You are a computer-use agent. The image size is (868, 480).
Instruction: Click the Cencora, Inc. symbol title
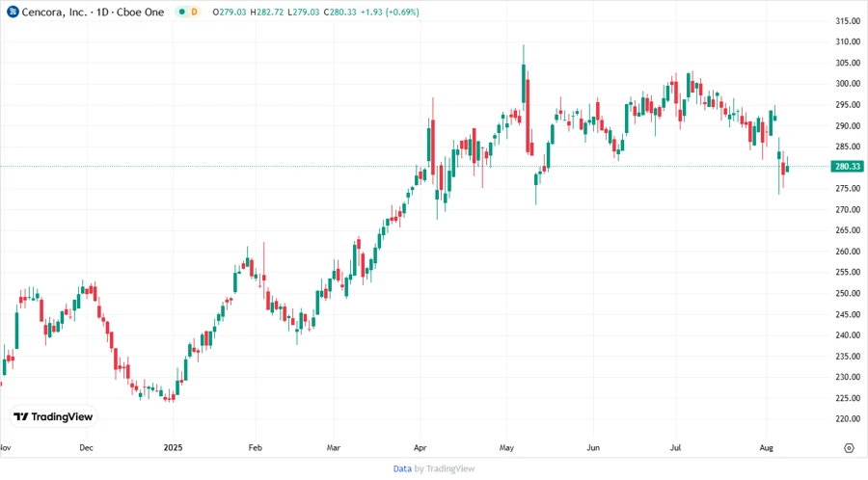tap(54, 12)
